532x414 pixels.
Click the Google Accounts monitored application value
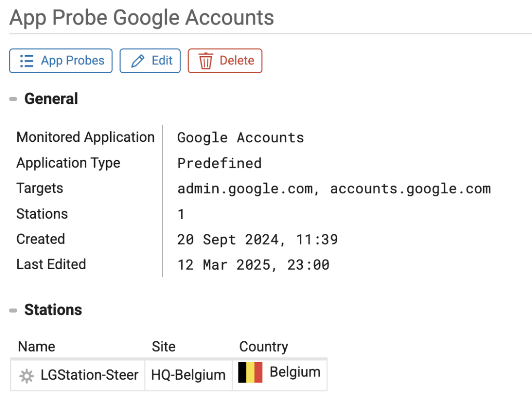coord(241,138)
